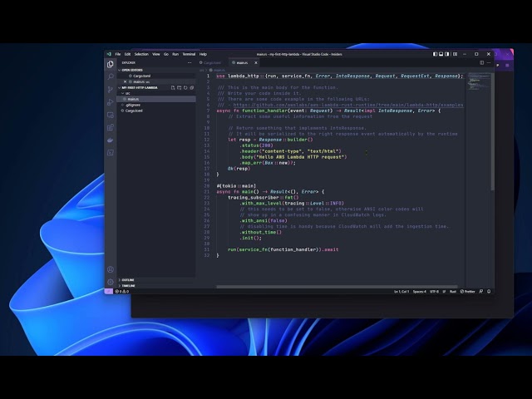Click line number 21 in gutter
This screenshot has width=532, height=399.
pyautogui.click(x=207, y=192)
